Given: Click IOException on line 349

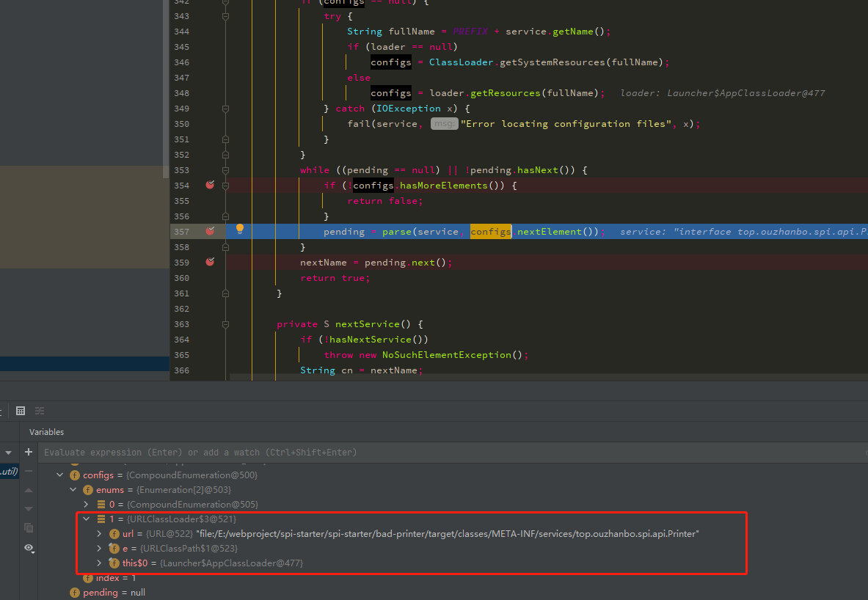Looking at the screenshot, I should (x=409, y=109).
